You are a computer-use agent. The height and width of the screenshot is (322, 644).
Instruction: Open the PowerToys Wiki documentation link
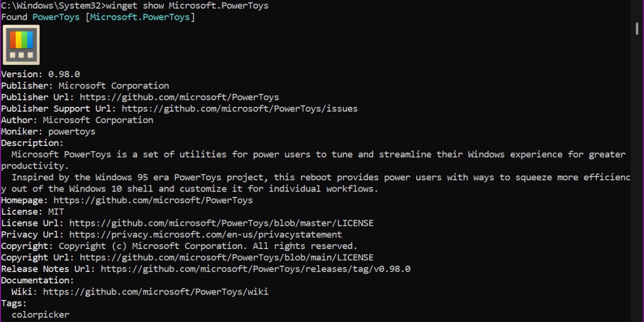tap(156, 292)
